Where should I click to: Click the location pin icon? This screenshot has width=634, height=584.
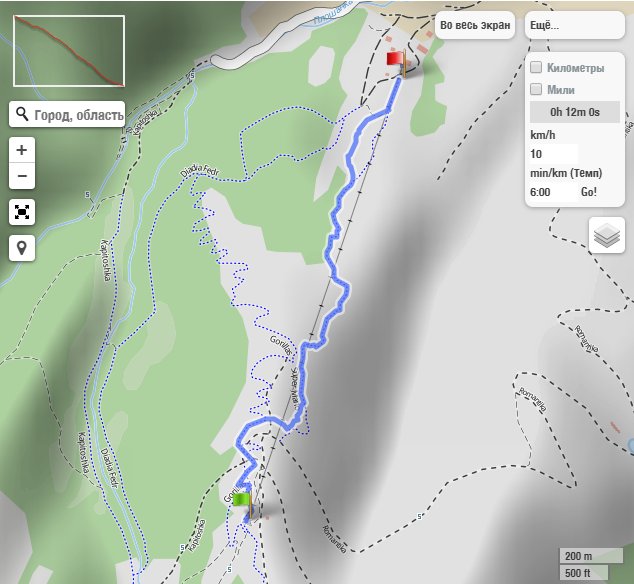pos(22,247)
